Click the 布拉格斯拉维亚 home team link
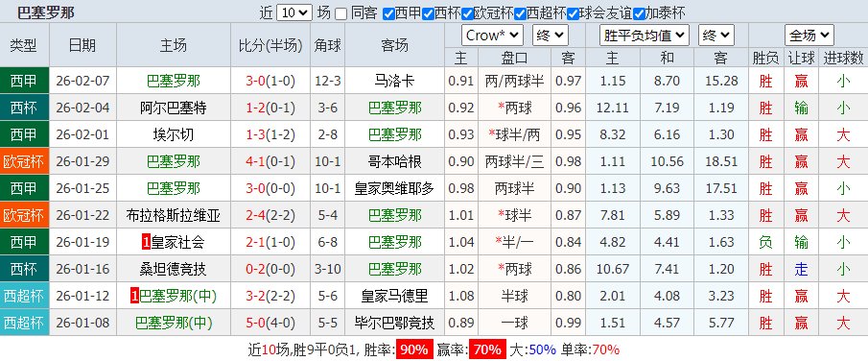 [x=174, y=215]
